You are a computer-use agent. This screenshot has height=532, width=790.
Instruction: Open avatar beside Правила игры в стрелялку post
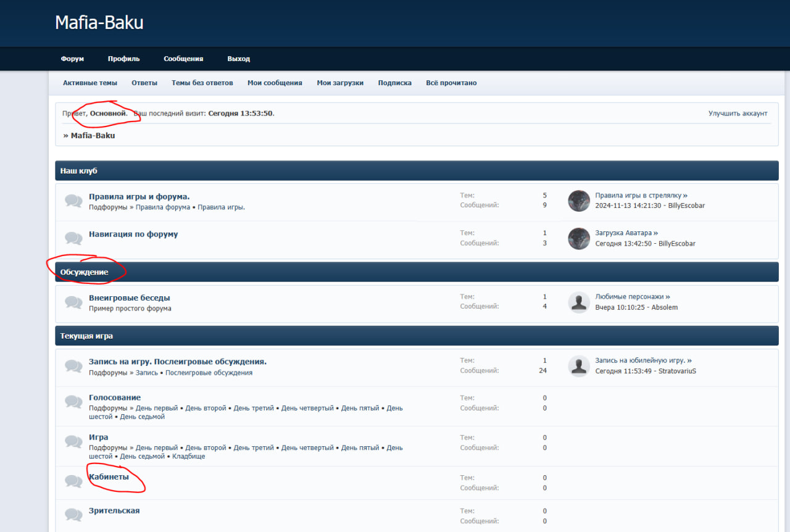click(579, 201)
